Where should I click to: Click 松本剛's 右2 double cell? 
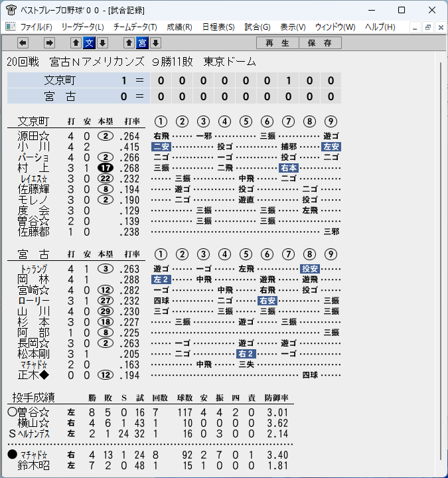pyautogui.click(x=246, y=354)
